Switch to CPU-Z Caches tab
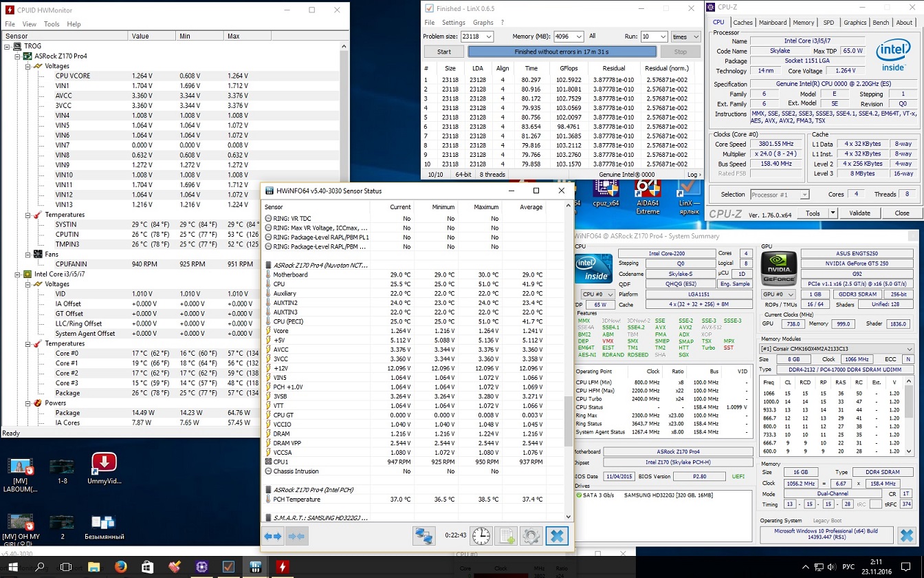The height and width of the screenshot is (578, 924). pos(742,23)
